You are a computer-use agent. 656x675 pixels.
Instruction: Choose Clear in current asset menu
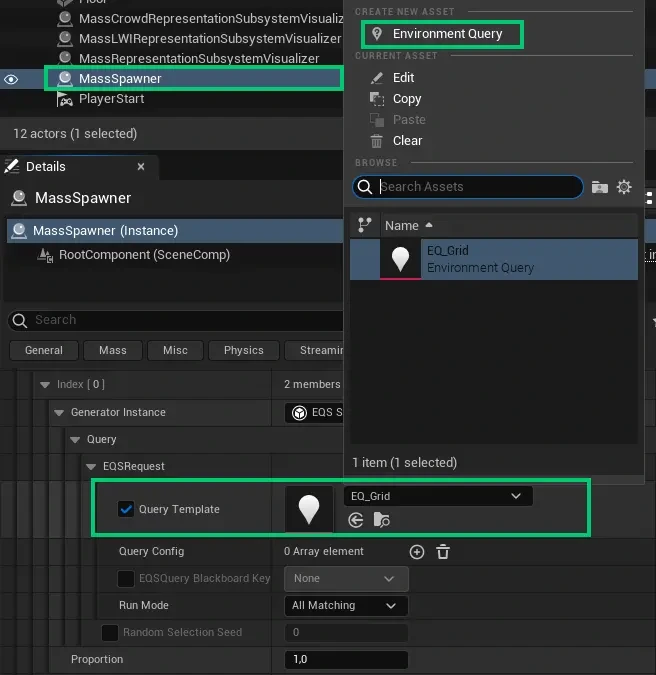tap(407, 141)
